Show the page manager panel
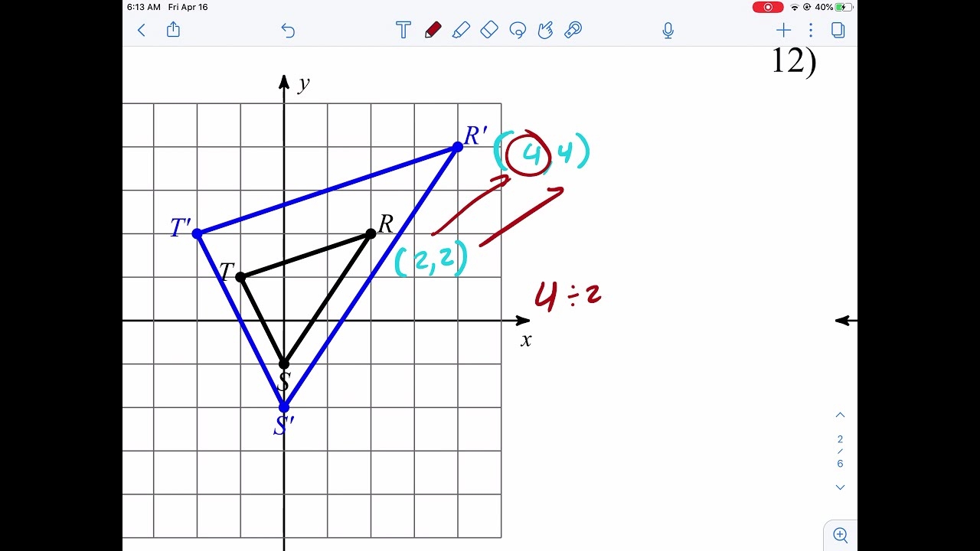The image size is (980, 551). coord(838,30)
